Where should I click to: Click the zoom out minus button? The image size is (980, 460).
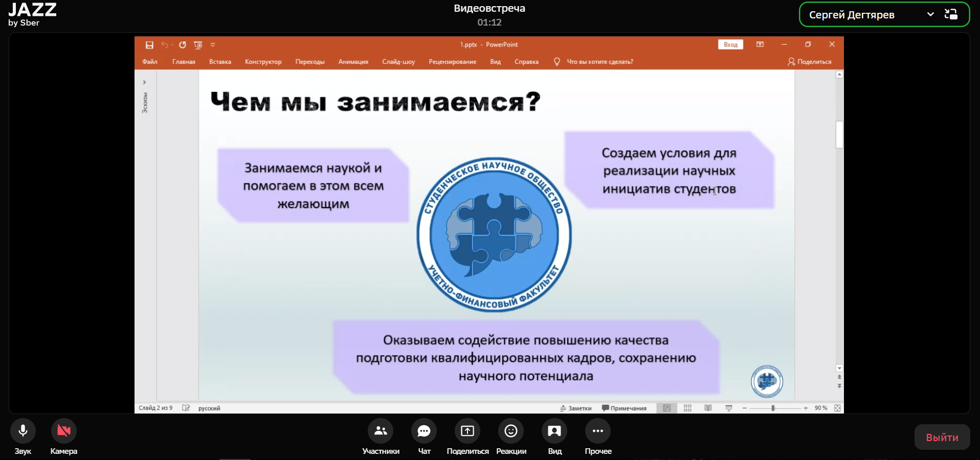point(745,408)
